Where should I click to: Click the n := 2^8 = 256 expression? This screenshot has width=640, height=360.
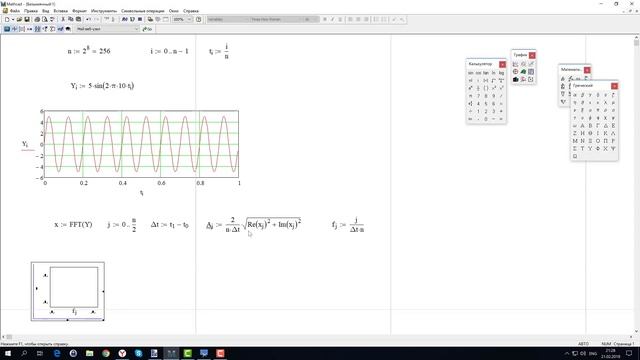pos(89,51)
